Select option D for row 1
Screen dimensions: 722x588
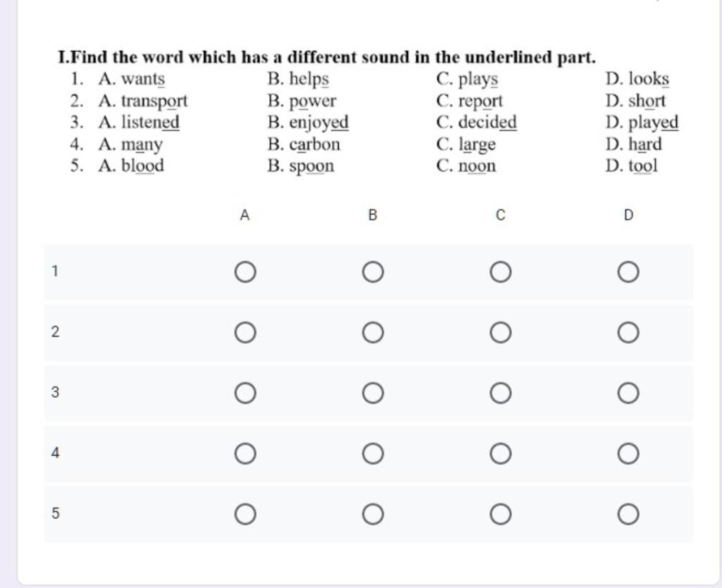(x=628, y=271)
